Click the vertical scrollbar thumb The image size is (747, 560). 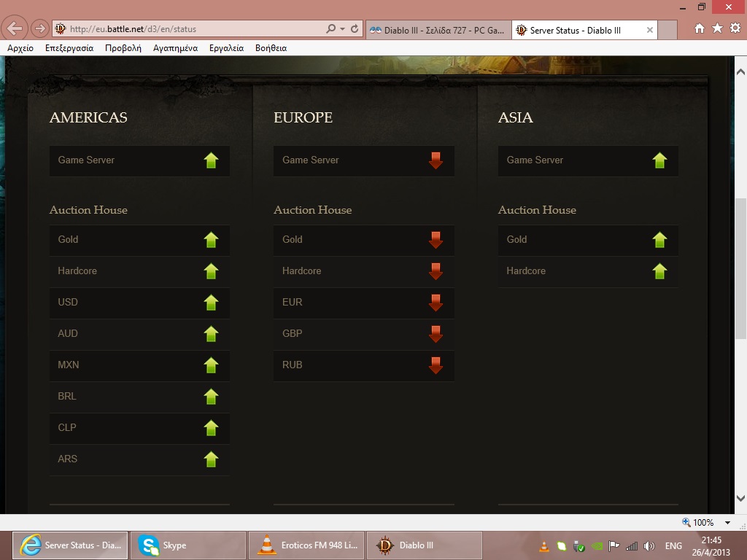coord(740,268)
